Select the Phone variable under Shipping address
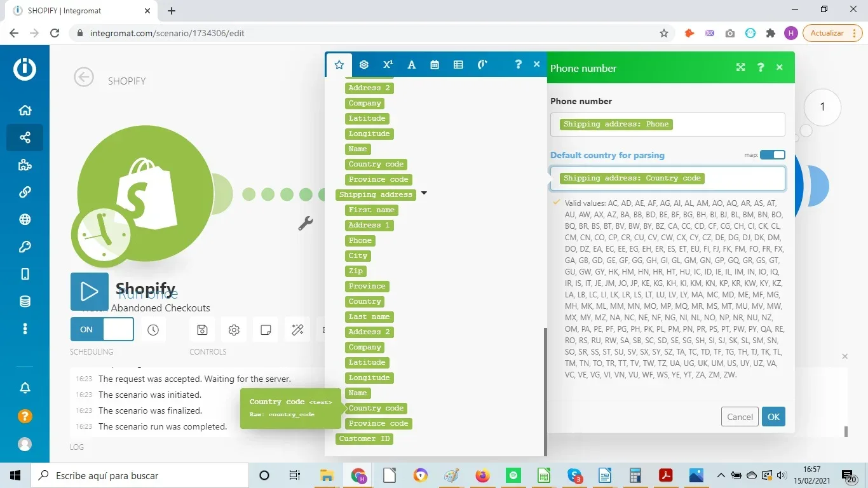868x488 pixels. [360, 240]
